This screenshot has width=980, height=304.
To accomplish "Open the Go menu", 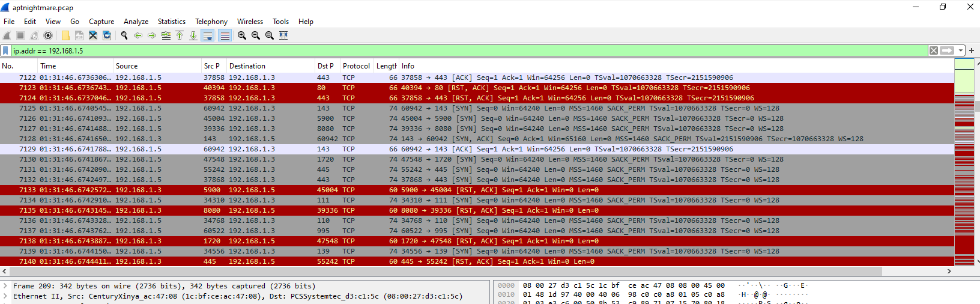I will click(74, 21).
